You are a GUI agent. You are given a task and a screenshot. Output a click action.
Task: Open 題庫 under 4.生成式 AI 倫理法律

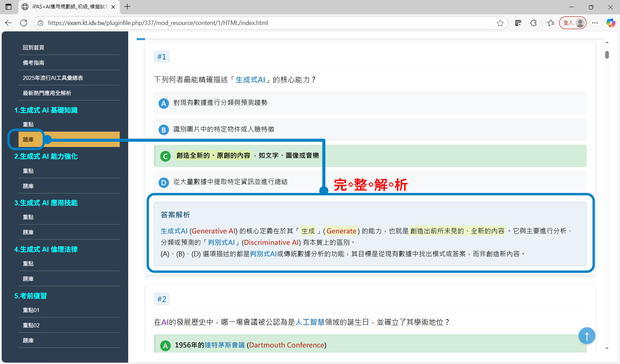(69, 279)
